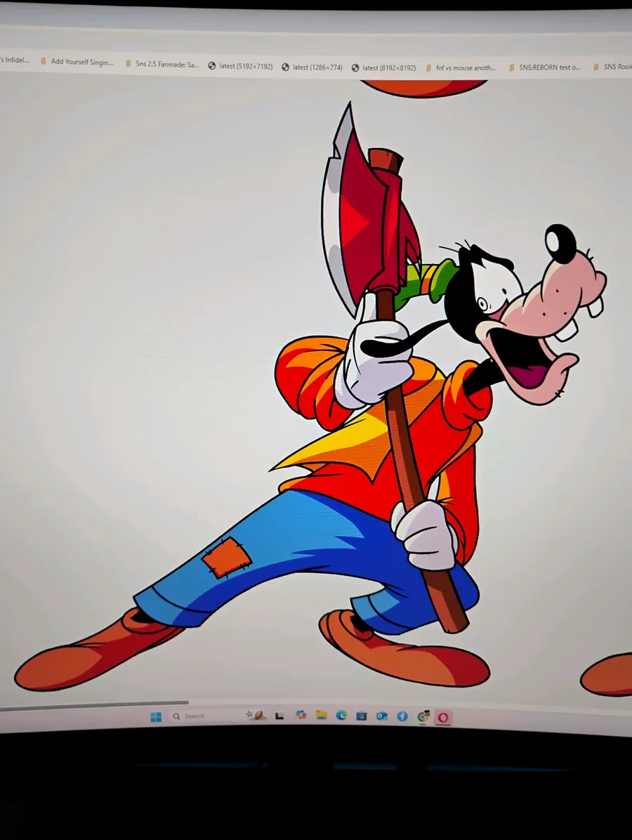
Task: Open the Windows Start menu
Action: pyautogui.click(x=156, y=717)
